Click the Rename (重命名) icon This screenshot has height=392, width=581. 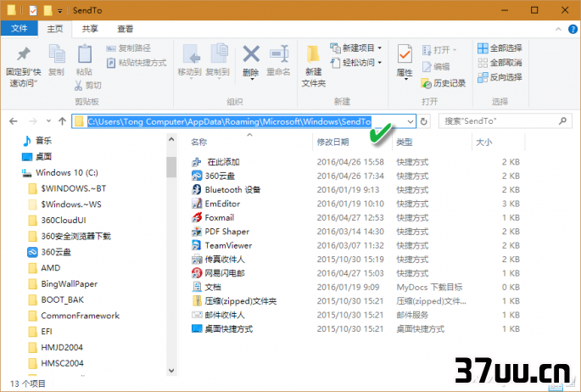279,54
